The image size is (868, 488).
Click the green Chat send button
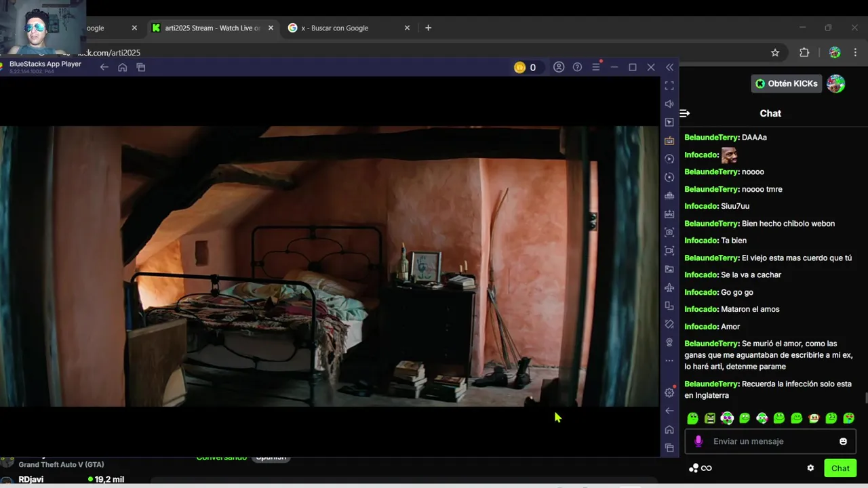(840, 468)
